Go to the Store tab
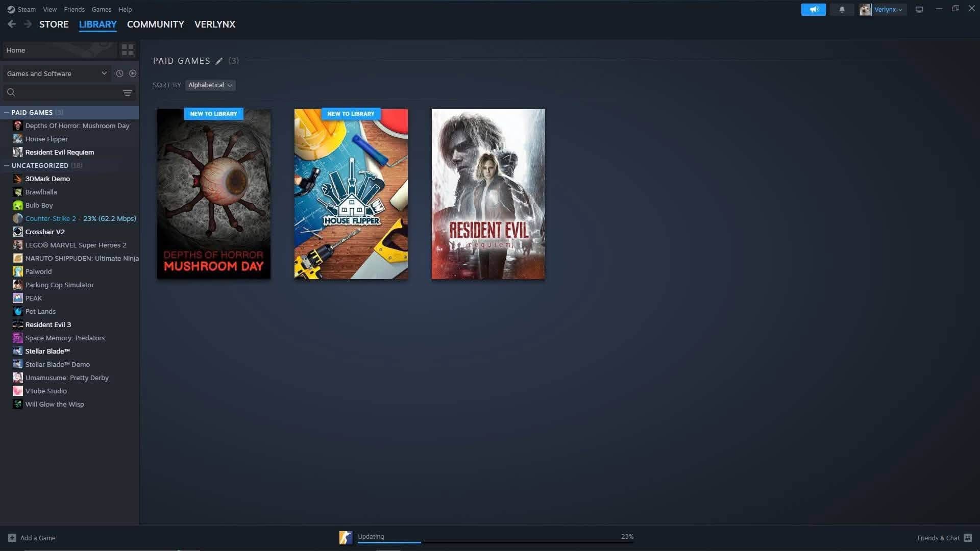This screenshot has height=551, width=980. point(54,24)
